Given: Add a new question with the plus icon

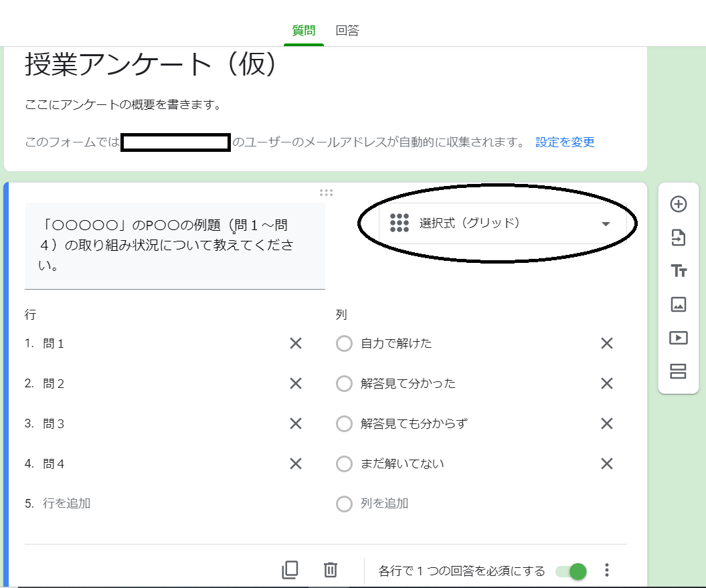Looking at the screenshot, I should [678, 205].
